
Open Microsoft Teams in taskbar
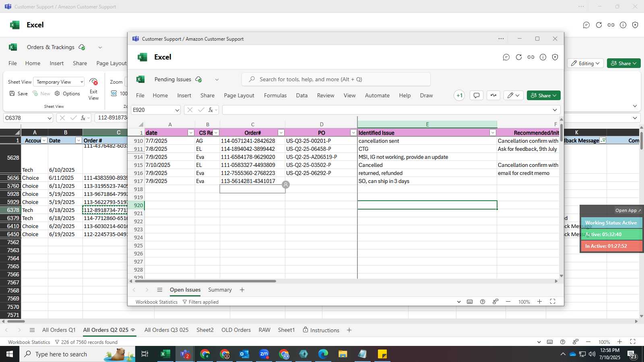tap(185, 354)
